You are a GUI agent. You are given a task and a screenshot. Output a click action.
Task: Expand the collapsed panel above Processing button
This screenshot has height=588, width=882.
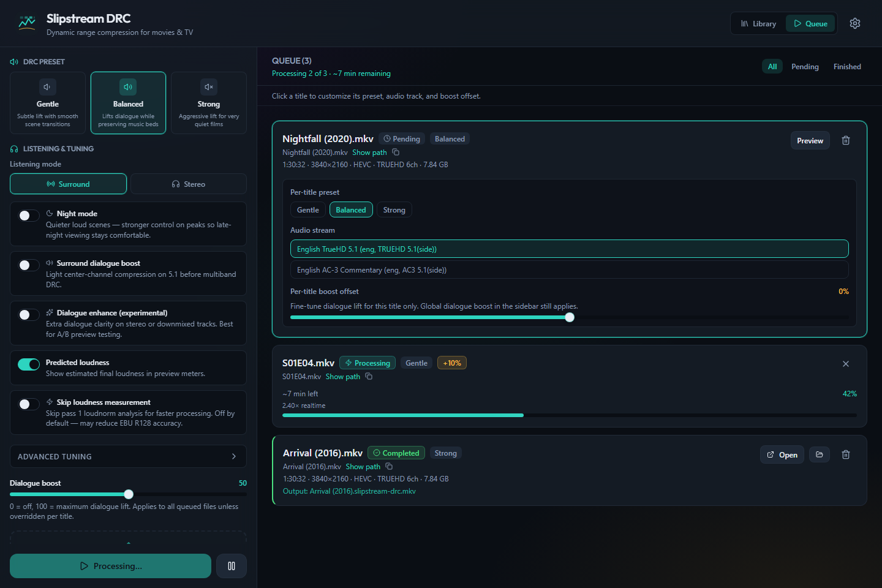[x=128, y=538]
